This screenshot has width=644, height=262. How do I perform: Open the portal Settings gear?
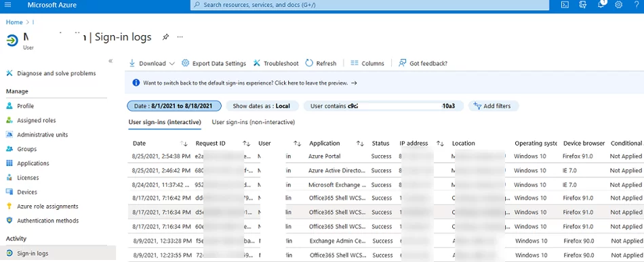tap(618, 5)
